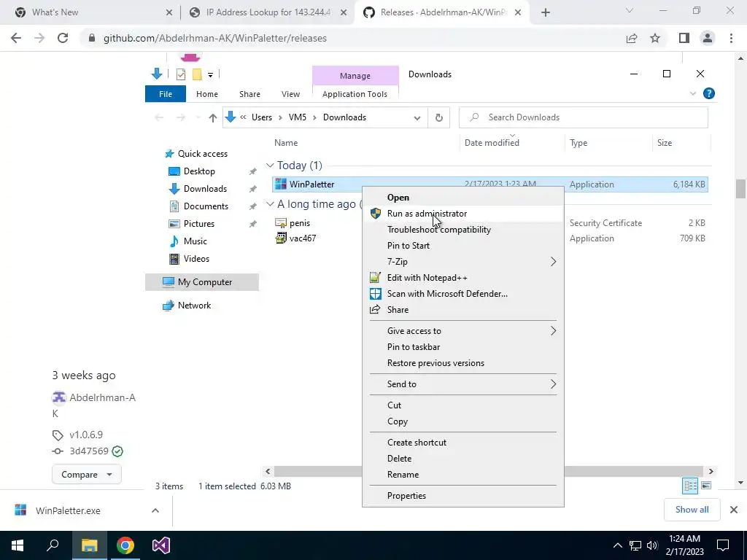Choose Scan with Microsoft Defender
Image resolution: width=747 pixels, height=560 pixels.
[x=463, y=294]
